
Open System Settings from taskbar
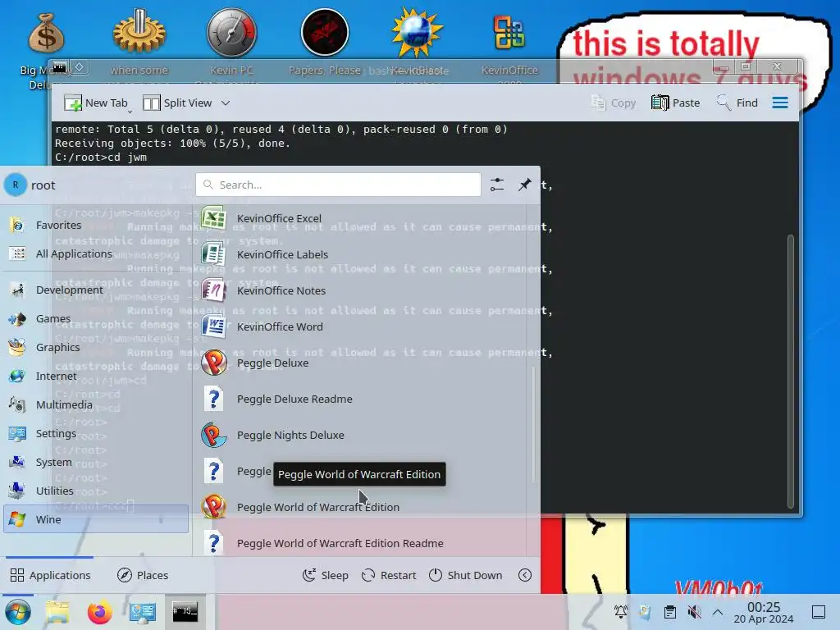[x=143, y=612]
